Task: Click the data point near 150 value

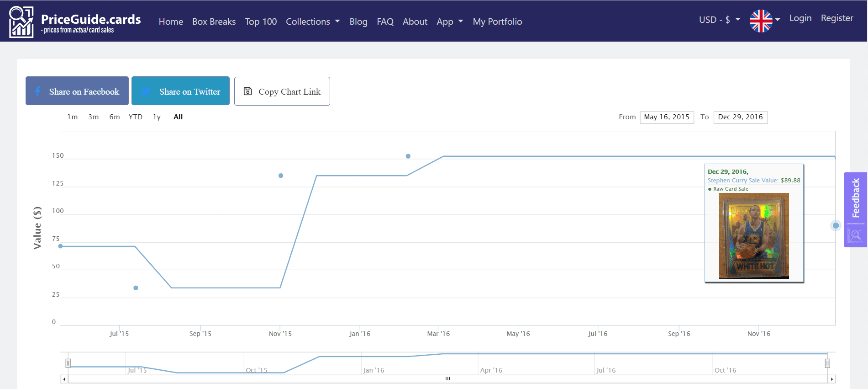Action: click(408, 156)
